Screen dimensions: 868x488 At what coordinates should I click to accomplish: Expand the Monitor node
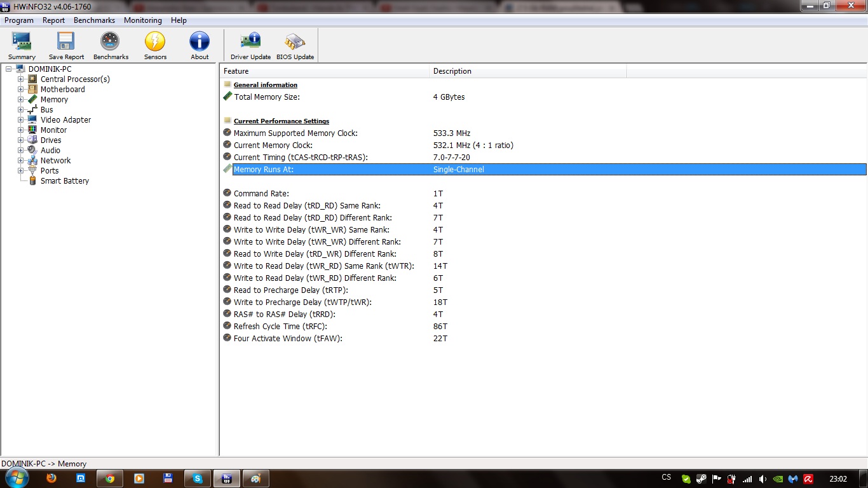pos(21,130)
